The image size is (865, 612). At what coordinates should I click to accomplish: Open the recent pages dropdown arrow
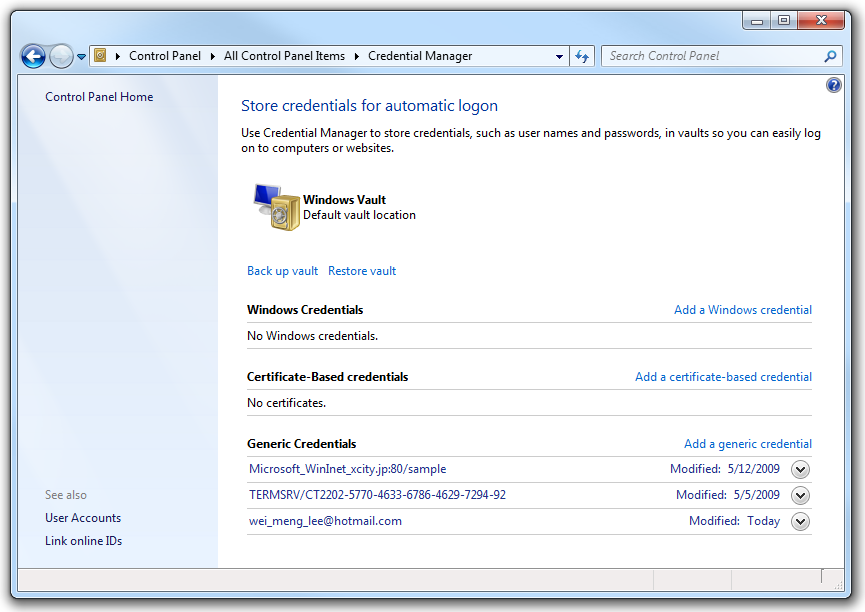(81, 56)
